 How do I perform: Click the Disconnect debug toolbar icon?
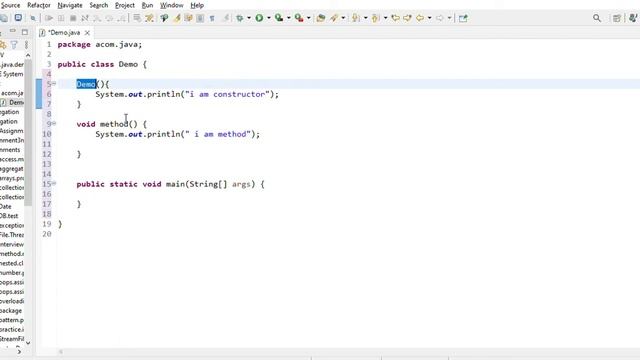[x=85, y=18]
